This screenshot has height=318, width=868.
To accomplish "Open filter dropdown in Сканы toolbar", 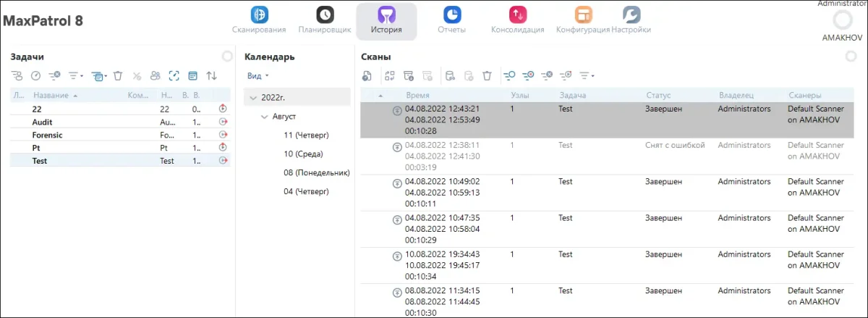I will [x=587, y=75].
